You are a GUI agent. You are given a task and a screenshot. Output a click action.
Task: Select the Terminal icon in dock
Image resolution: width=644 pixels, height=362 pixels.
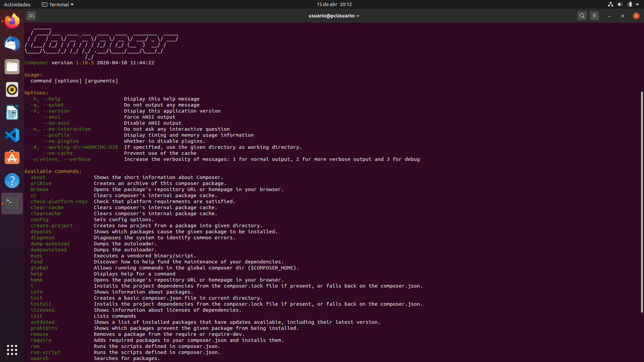[x=12, y=203]
